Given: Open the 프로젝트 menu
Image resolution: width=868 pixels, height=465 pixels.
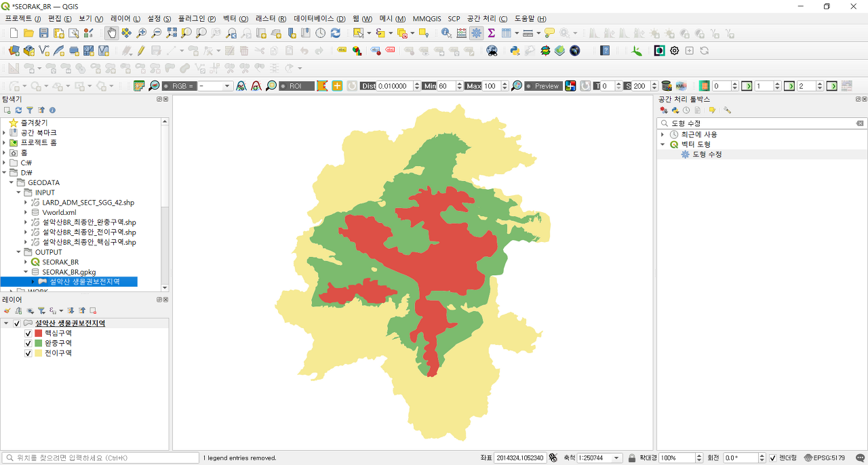Looking at the screenshot, I should (x=23, y=18).
